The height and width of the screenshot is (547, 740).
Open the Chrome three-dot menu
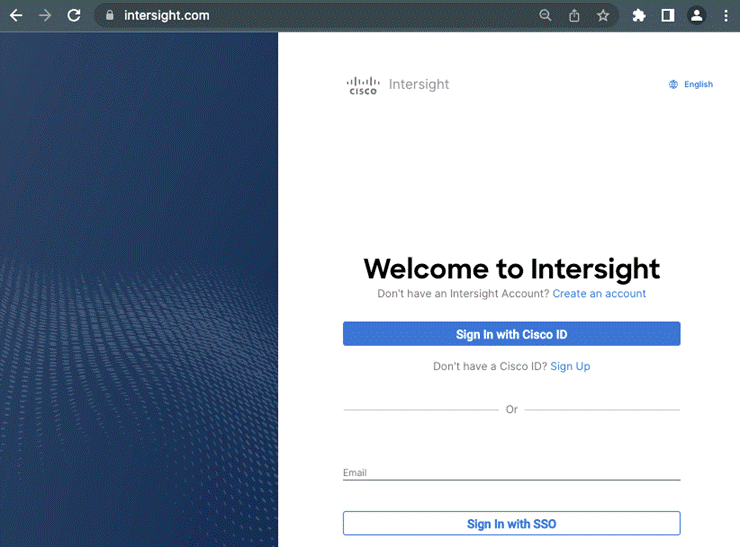pyautogui.click(x=725, y=16)
